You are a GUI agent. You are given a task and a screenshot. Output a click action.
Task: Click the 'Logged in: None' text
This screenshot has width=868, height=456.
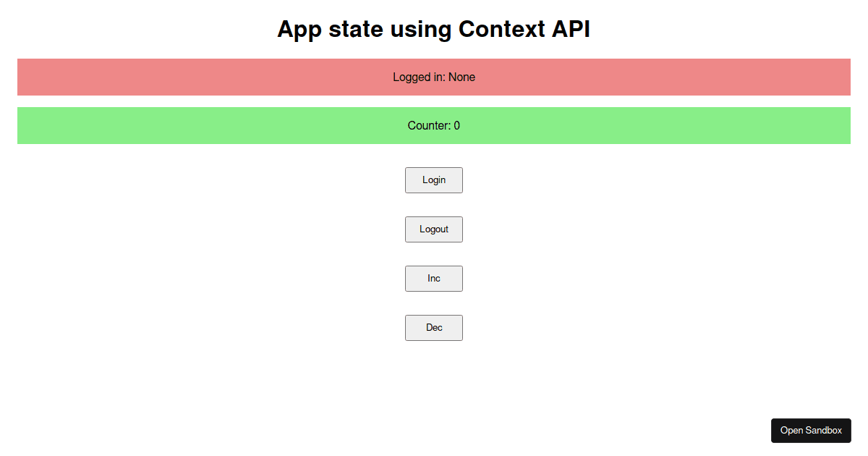[434, 77]
